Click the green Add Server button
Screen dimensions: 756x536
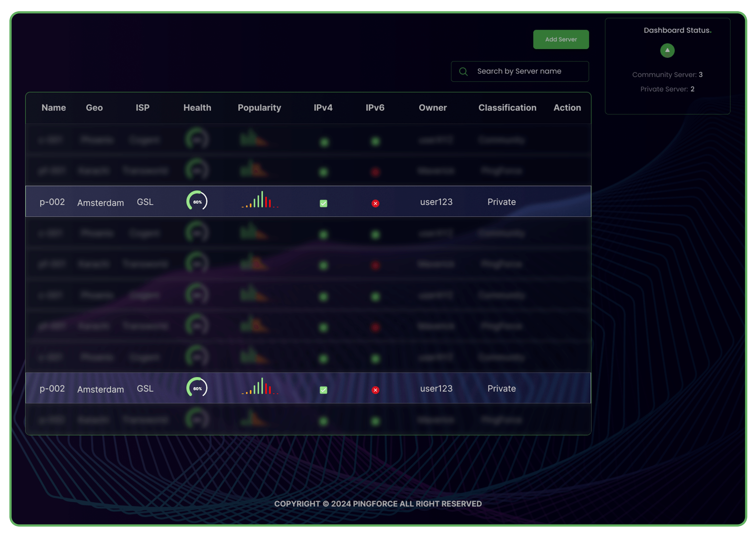561,39
